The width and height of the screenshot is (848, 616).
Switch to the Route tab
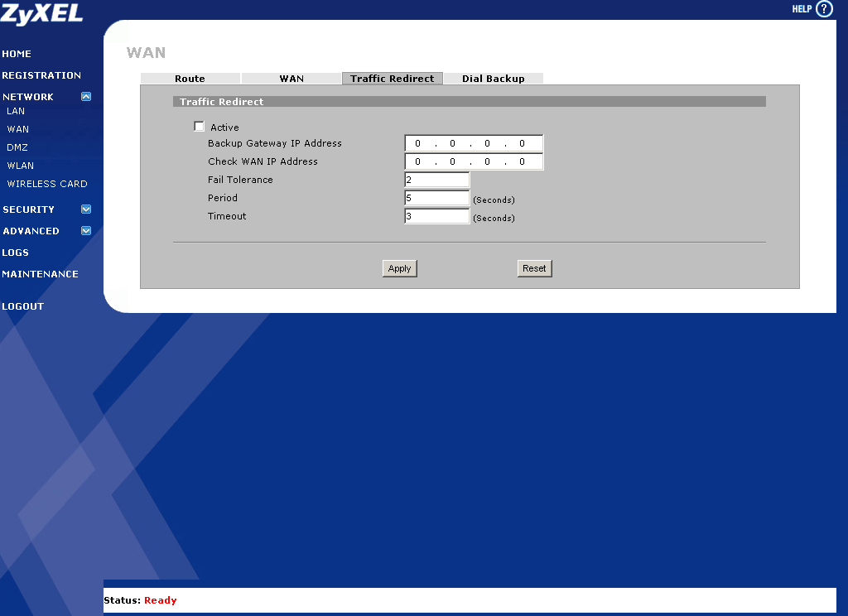pyautogui.click(x=190, y=79)
